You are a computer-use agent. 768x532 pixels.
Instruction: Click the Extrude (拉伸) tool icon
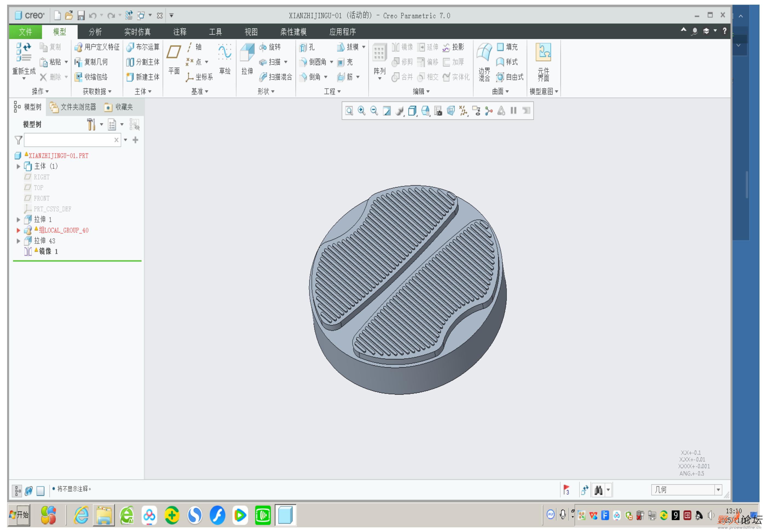point(247,52)
